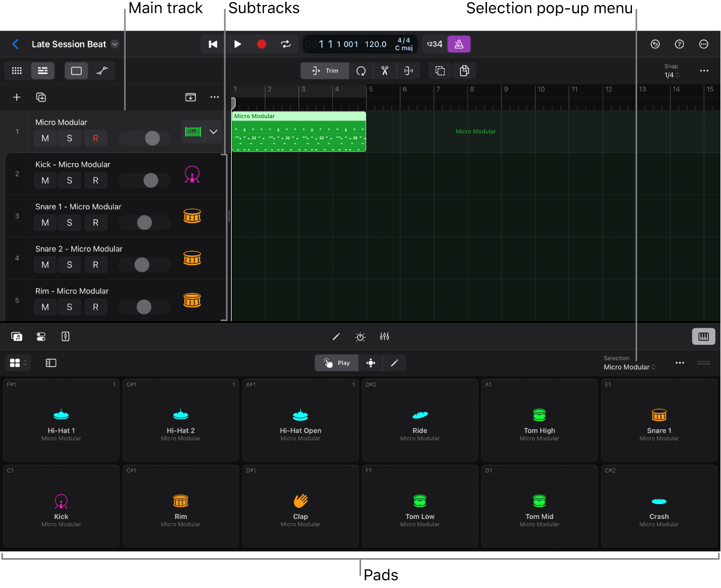Open the Selection Micro Modular dropdown
The height and width of the screenshot is (588, 721).
click(x=629, y=366)
